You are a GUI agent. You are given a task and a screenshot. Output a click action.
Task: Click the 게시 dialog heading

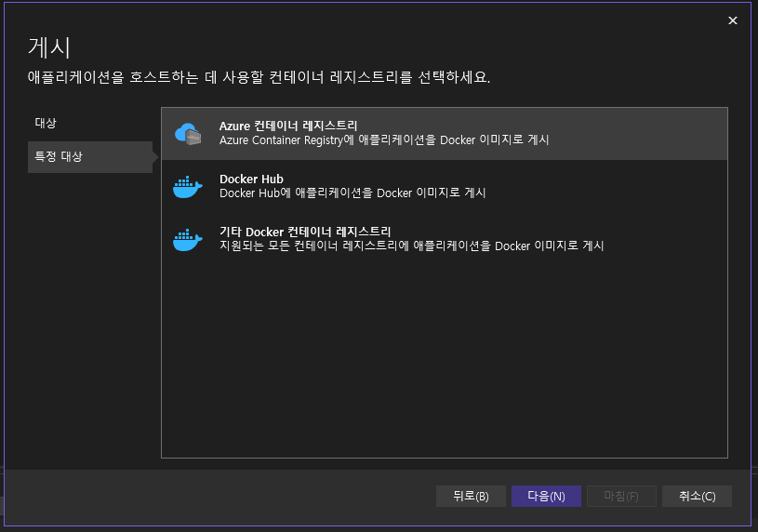49,47
